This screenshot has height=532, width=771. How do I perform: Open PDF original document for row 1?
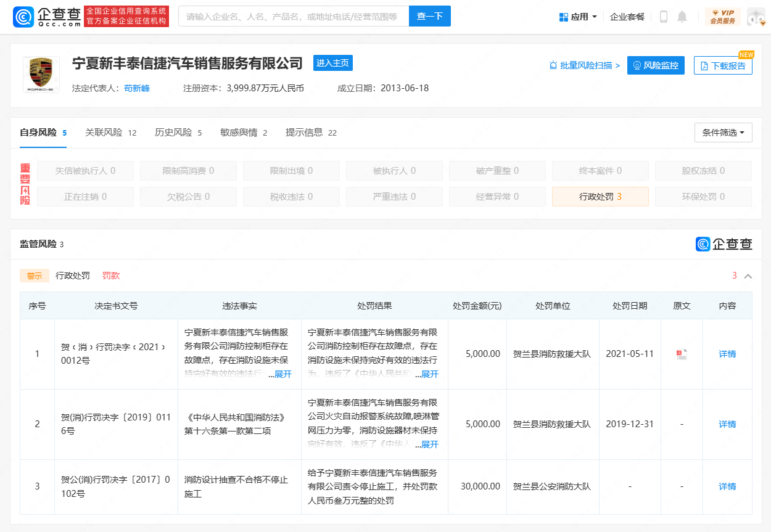click(x=682, y=354)
